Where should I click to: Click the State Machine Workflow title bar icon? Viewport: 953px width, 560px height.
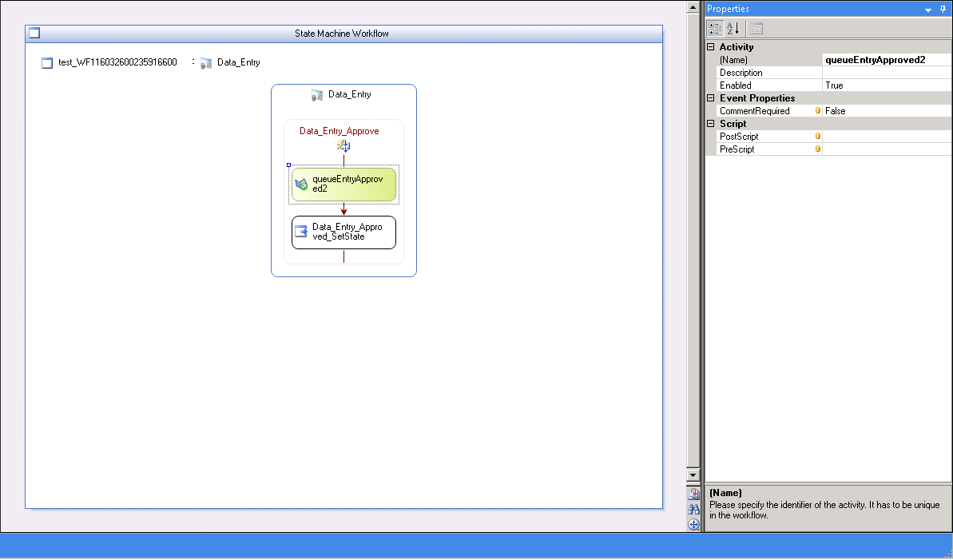34,34
